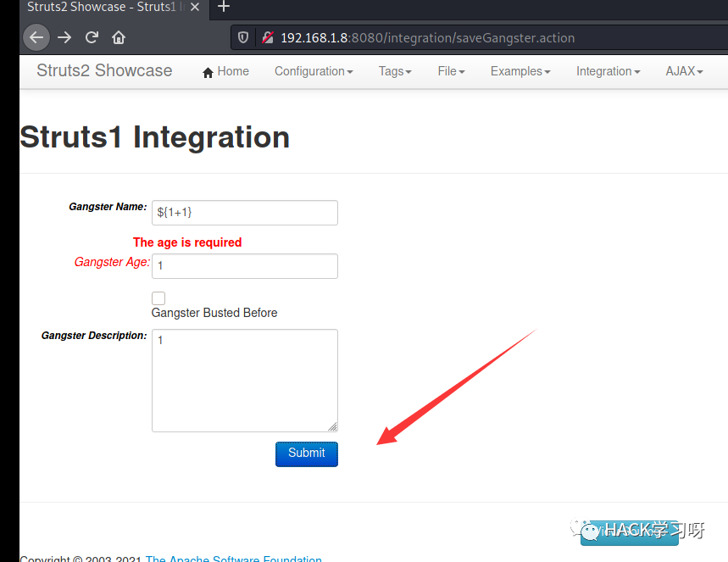Viewport: 728px width, 562px height.
Task: Click the address bar URL
Action: [x=428, y=37]
